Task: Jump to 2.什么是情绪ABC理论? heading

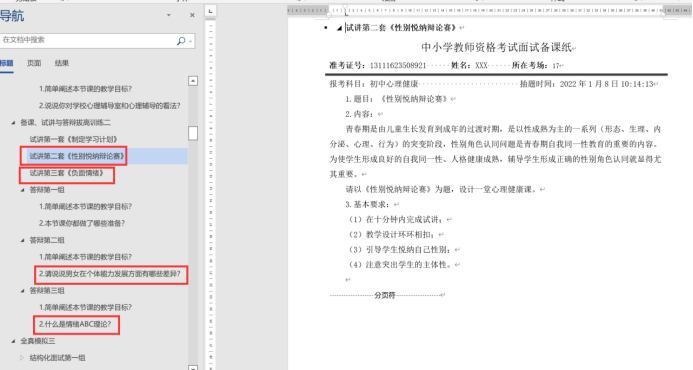Action: 75,324
